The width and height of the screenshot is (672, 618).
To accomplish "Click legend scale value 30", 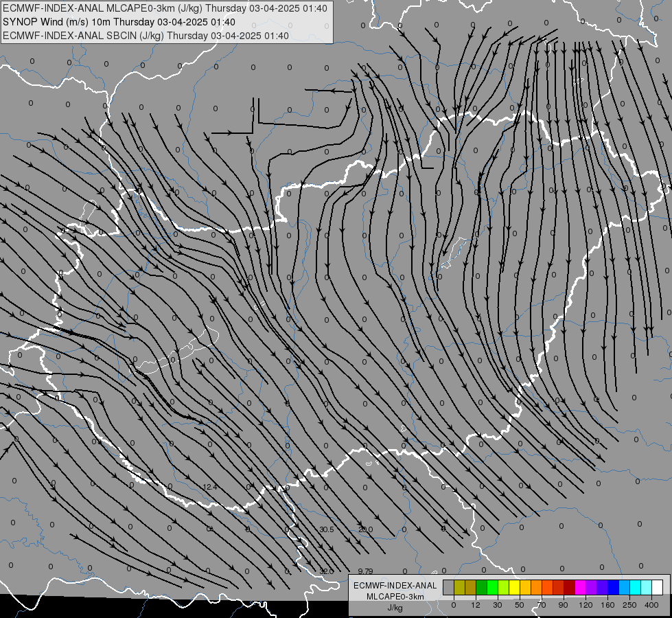I will point(498,605).
